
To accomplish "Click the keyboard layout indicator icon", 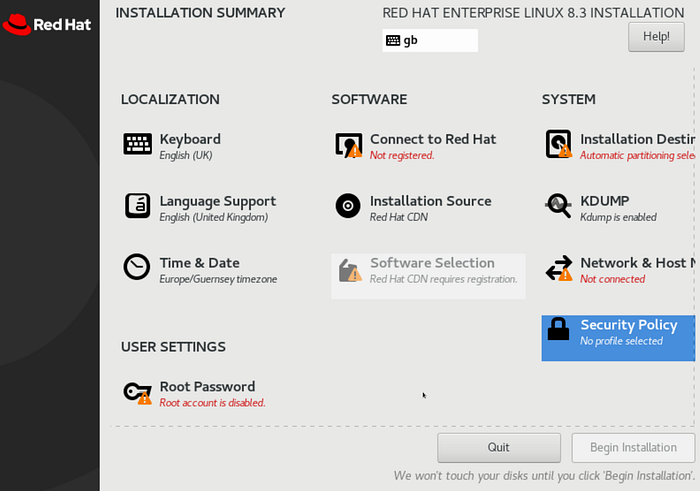I will pos(393,41).
